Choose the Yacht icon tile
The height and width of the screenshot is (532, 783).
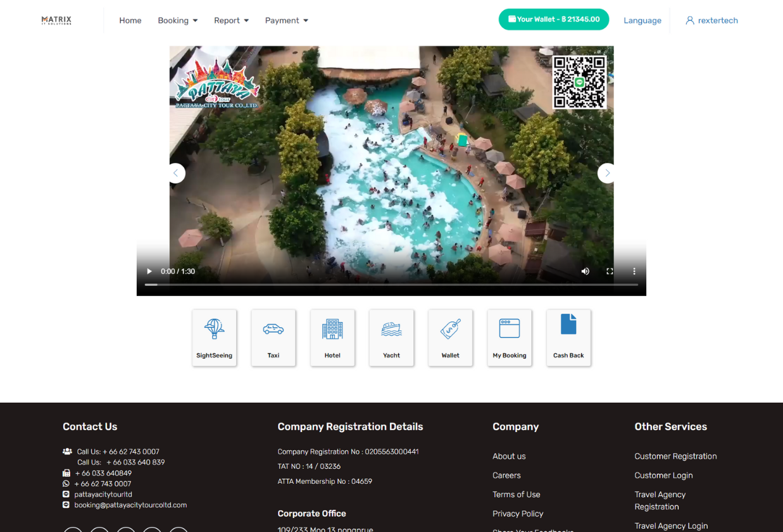pyautogui.click(x=391, y=337)
